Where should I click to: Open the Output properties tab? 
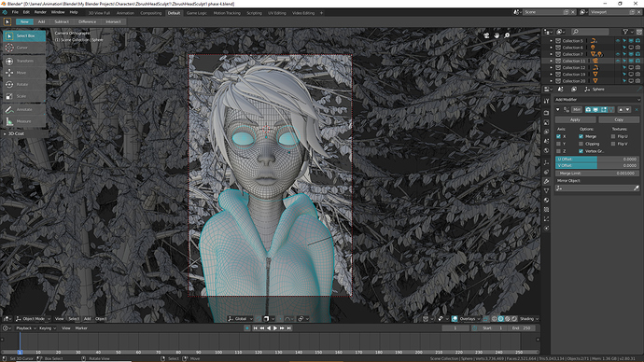[x=546, y=122]
